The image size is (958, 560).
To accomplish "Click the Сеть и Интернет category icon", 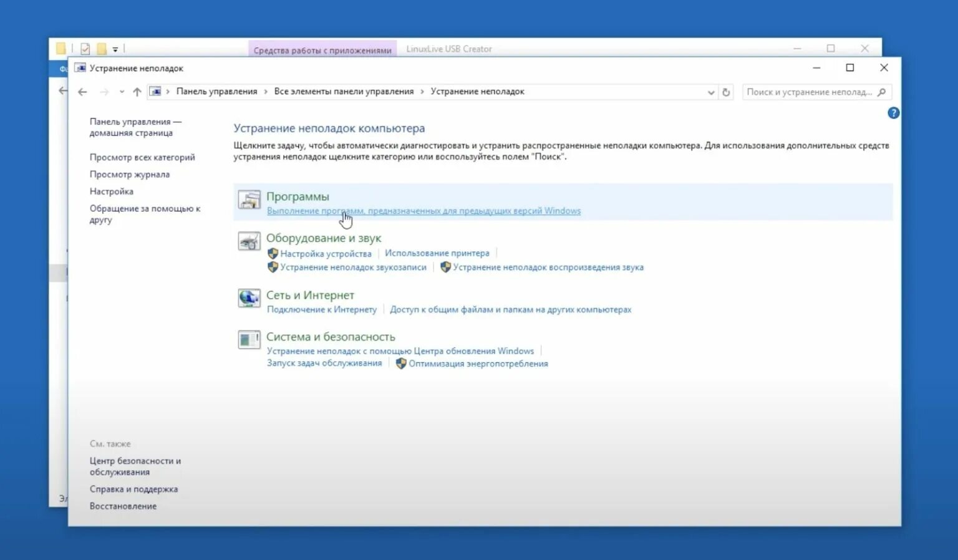I will (x=249, y=298).
